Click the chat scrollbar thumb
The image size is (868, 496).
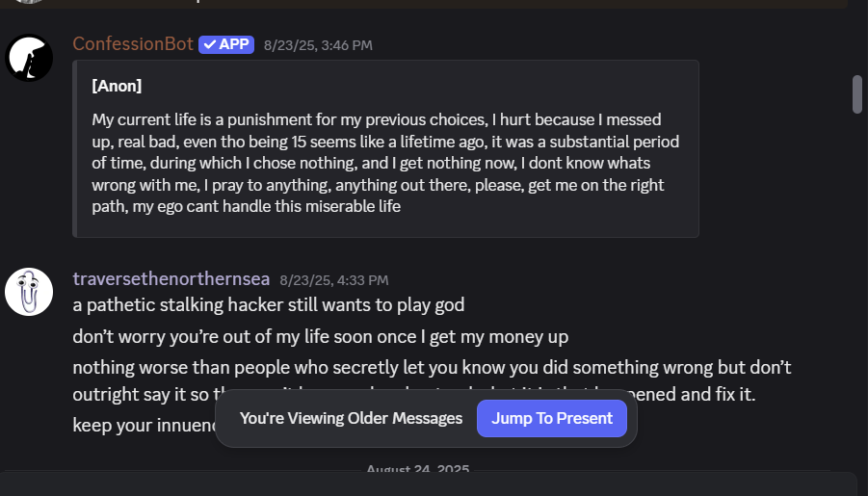(x=857, y=94)
